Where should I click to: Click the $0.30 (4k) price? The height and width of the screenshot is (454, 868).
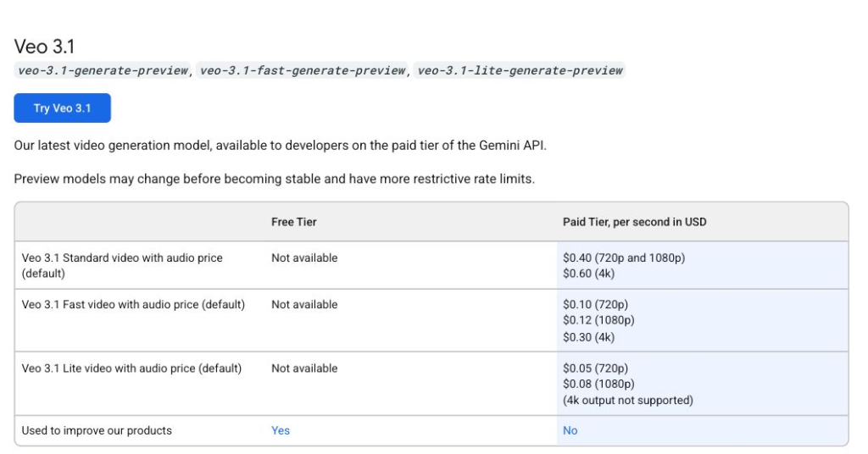(588, 337)
